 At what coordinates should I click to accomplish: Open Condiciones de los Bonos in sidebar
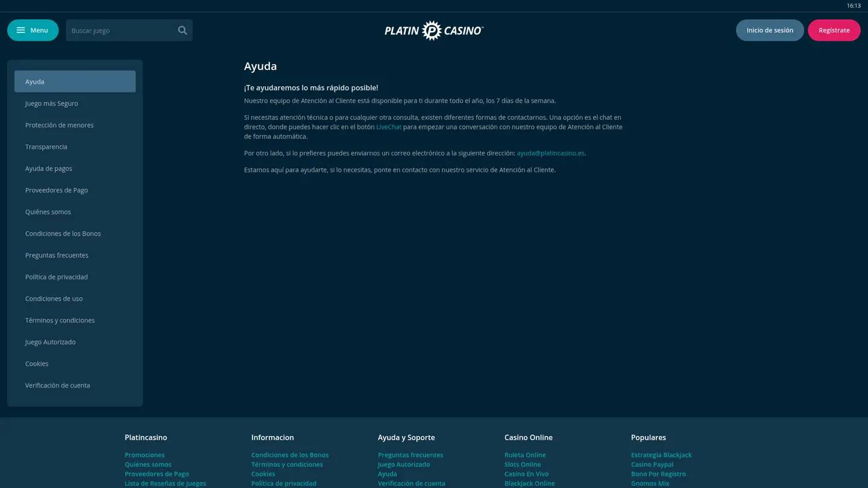(x=75, y=233)
